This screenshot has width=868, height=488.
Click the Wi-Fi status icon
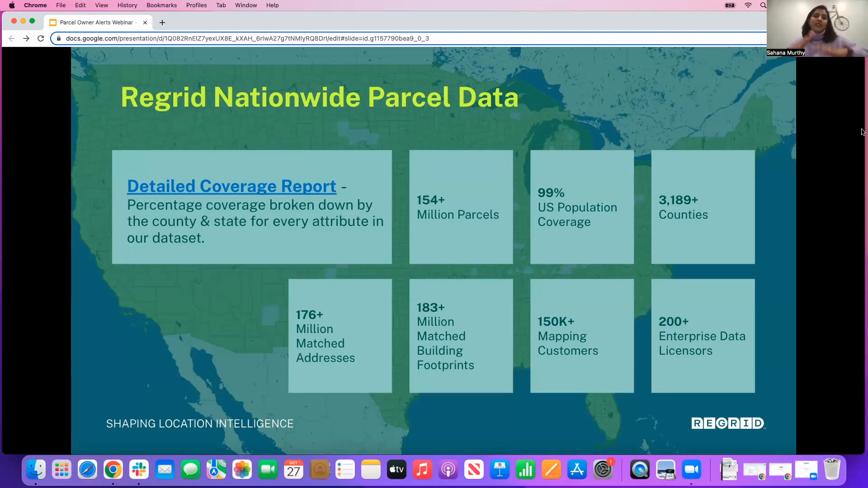[748, 5]
